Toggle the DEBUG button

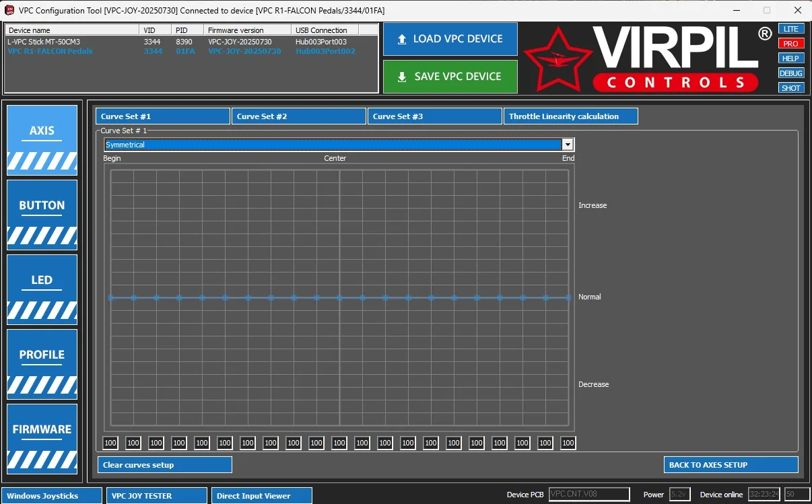click(x=791, y=73)
